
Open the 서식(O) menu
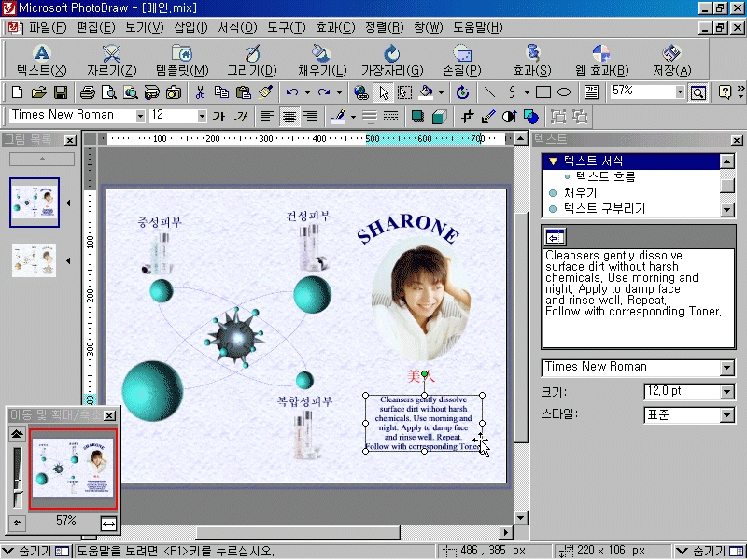pyautogui.click(x=237, y=28)
